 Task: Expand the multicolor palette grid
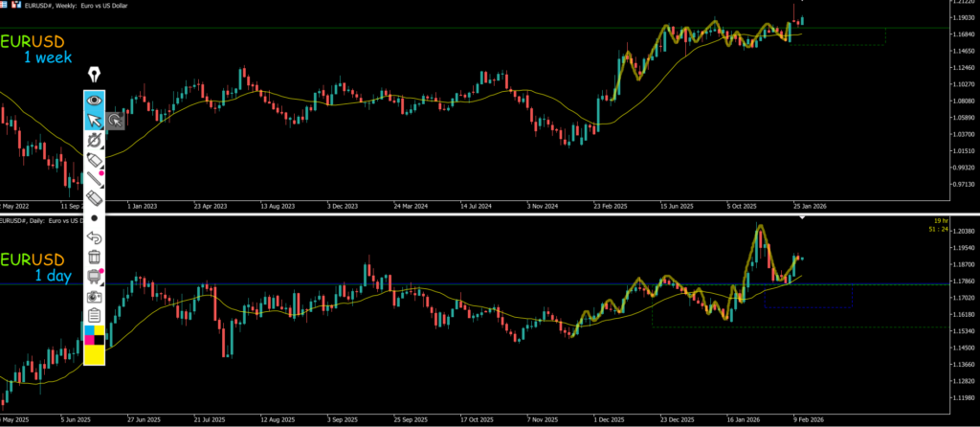coord(94,334)
